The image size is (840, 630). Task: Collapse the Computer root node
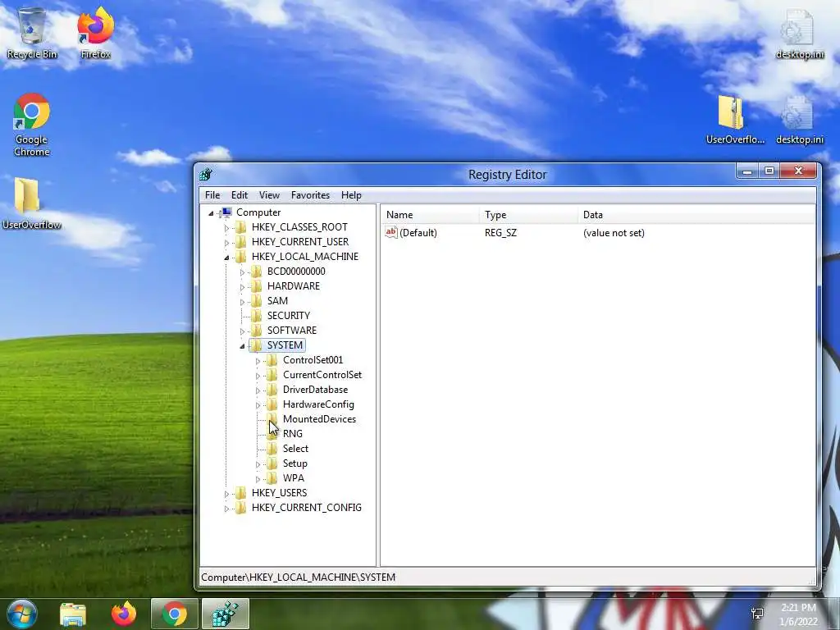pyautogui.click(x=211, y=213)
